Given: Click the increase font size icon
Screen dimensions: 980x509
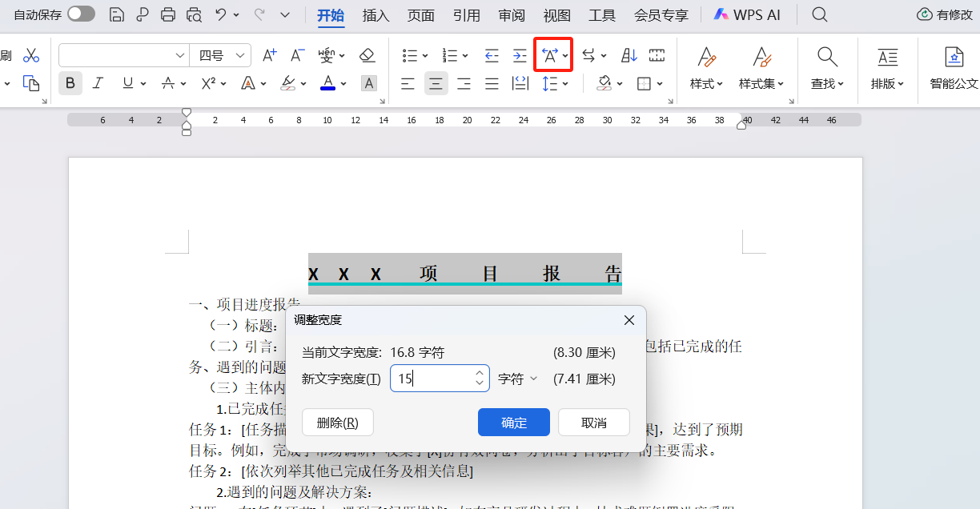Looking at the screenshot, I should (x=269, y=55).
